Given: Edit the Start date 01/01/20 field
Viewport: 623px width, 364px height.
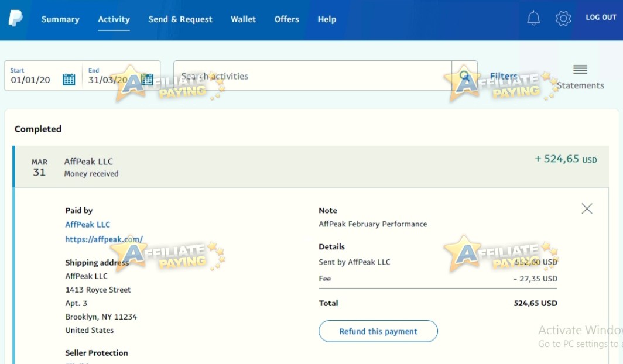Looking at the screenshot, I should (x=30, y=80).
